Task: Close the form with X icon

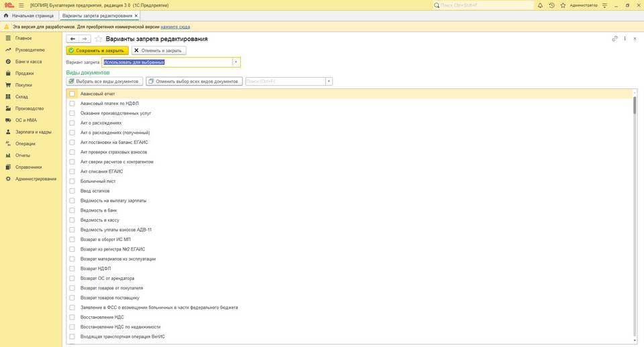Action: 635,39
